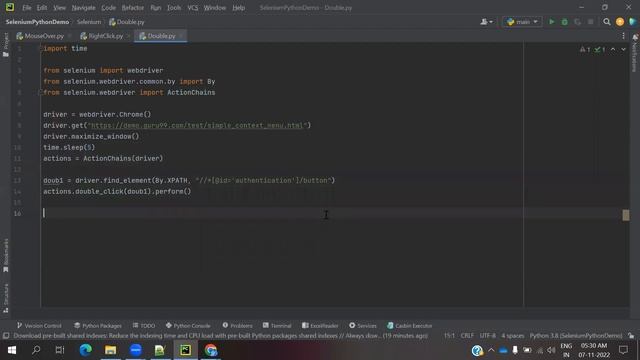Fold the import block at line 1
Screen dimensions: 640x360
pyautogui.click(x=40, y=49)
